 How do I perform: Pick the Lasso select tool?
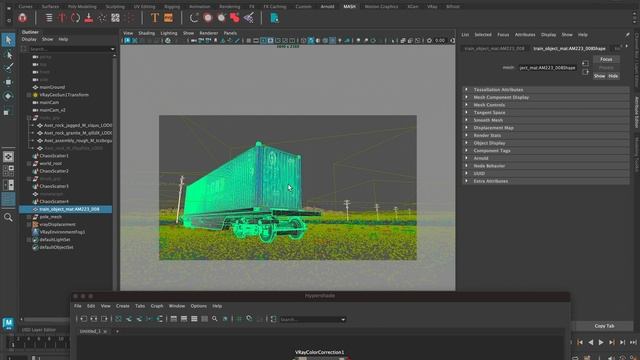click(8, 55)
